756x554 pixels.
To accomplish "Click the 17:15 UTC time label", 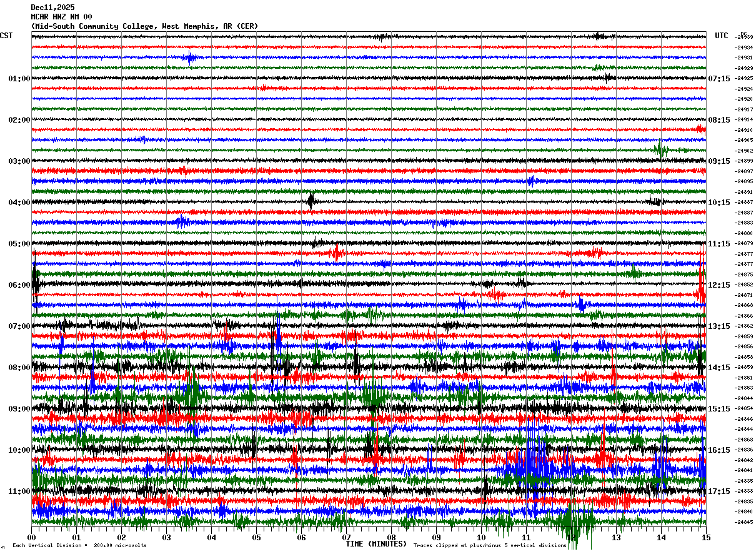I will point(719,491).
